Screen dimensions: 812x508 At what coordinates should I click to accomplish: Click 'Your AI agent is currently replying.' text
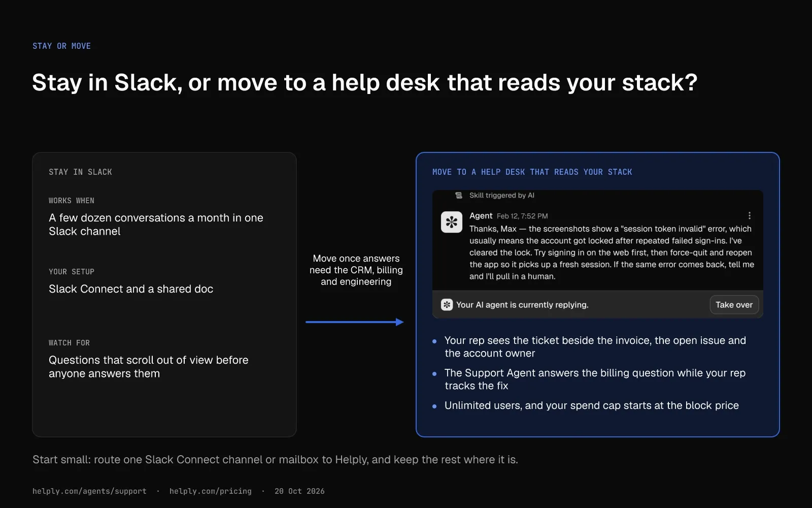[522, 305]
